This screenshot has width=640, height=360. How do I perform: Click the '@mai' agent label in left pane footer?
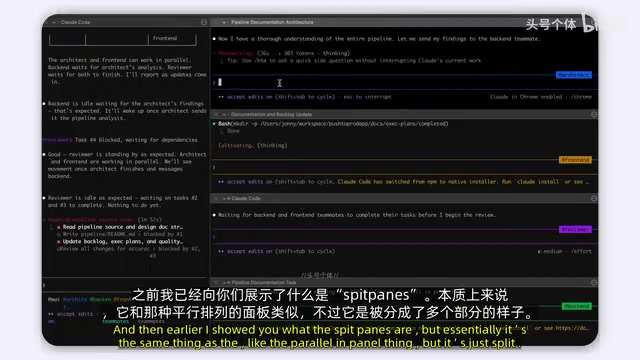pyautogui.click(x=53, y=300)
